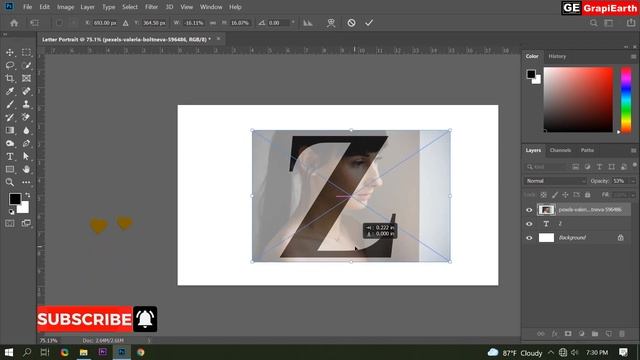This screenshot has height=360, width=640.
Task: Hide the pexels-valeria image layer
Action: 529,210
